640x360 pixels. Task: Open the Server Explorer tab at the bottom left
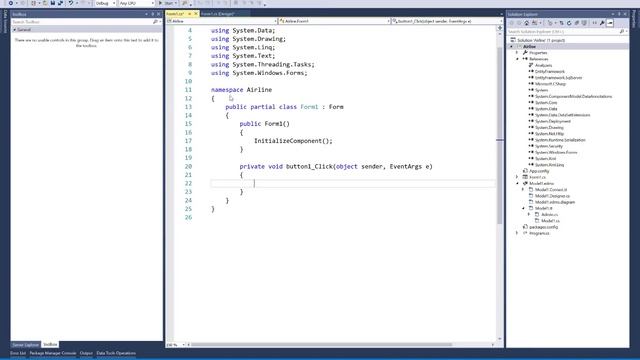(25, 345)
